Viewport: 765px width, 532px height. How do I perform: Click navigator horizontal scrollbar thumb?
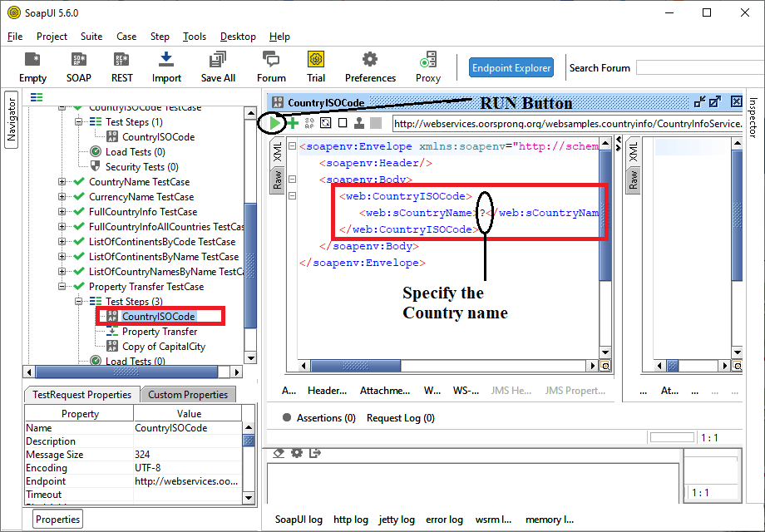(x=126, y=372)
